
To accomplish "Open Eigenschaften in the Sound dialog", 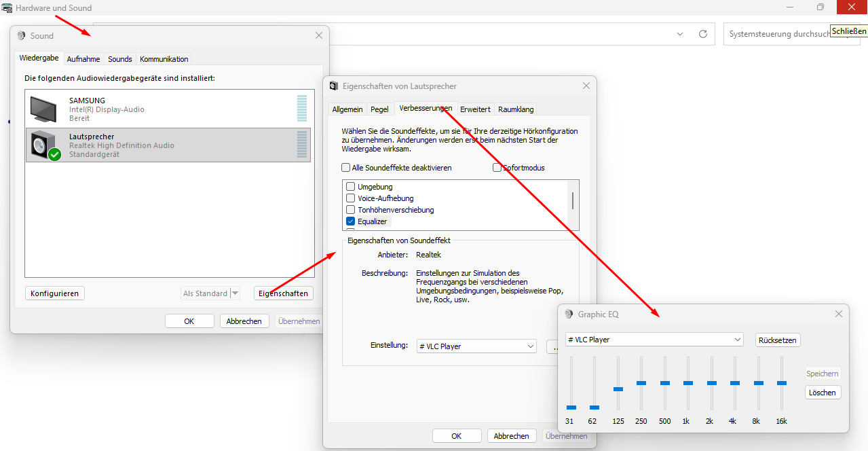I will pos(284,293).
